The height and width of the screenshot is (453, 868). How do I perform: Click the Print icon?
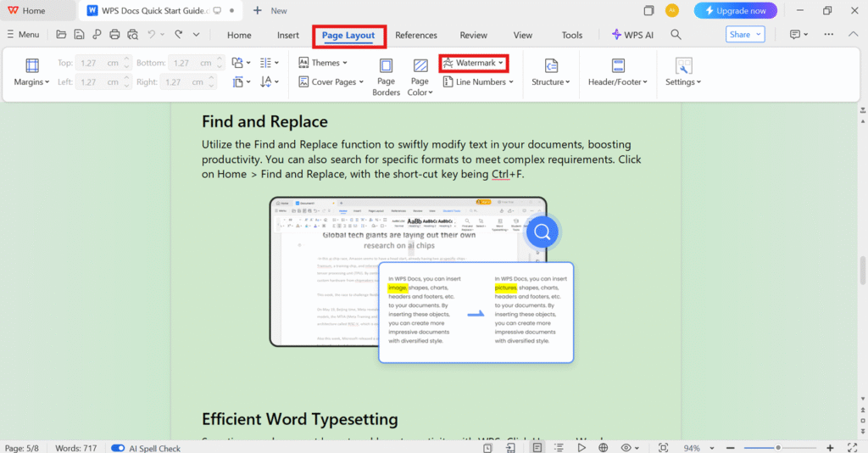click(114, 34)
